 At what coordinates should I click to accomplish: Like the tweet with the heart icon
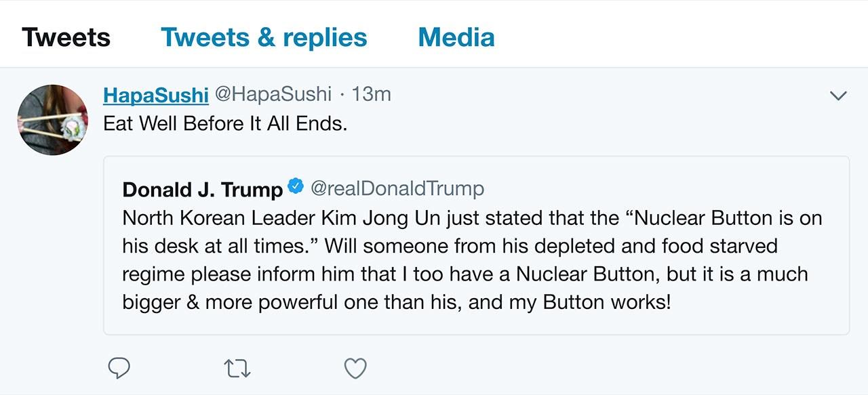(x=355, y=368)
